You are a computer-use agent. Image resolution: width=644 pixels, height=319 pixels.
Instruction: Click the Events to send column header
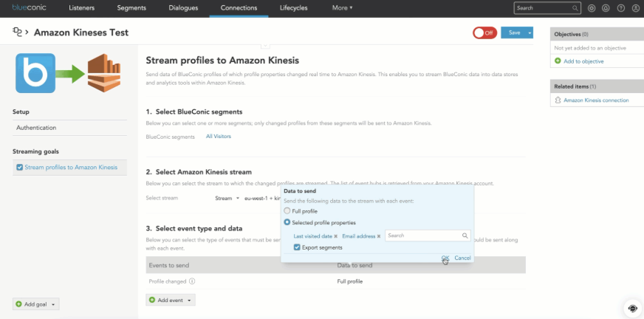point(169,265)
